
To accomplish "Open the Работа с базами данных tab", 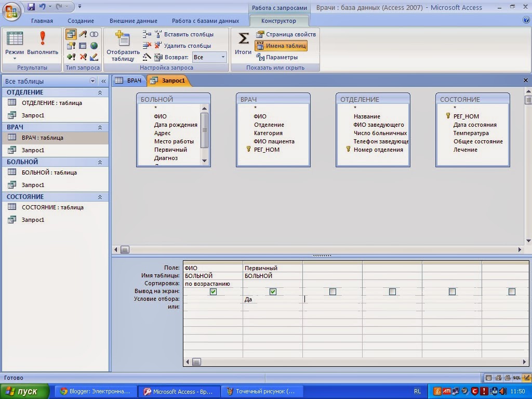I will (206, 21).
